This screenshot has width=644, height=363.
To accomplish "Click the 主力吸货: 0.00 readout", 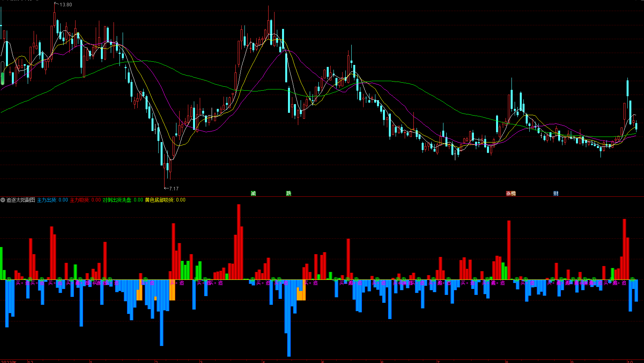I will click(x=85, y=200).
